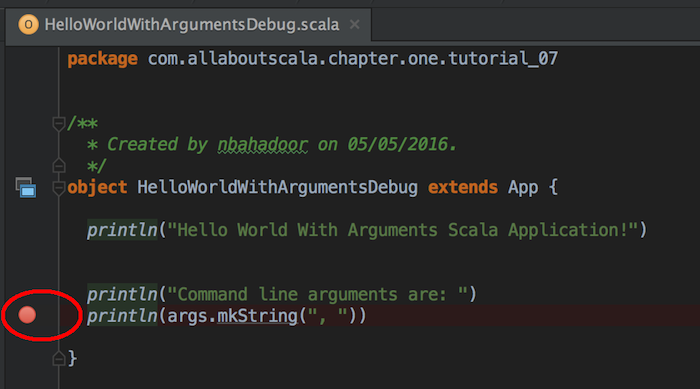
Task: Click the extends keyword
Action: pos(462,187)
